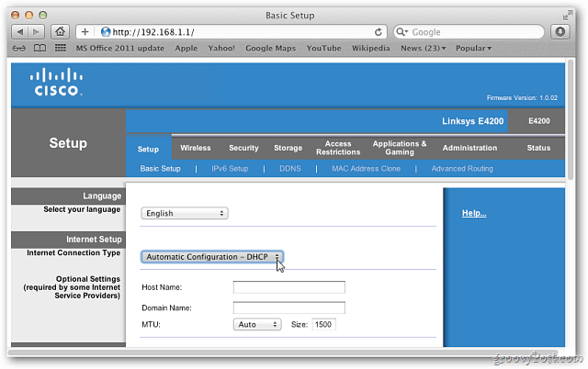This screenshot has height=369, width=588.
Task: Open the Storage tab
Action: pos(288,148)
